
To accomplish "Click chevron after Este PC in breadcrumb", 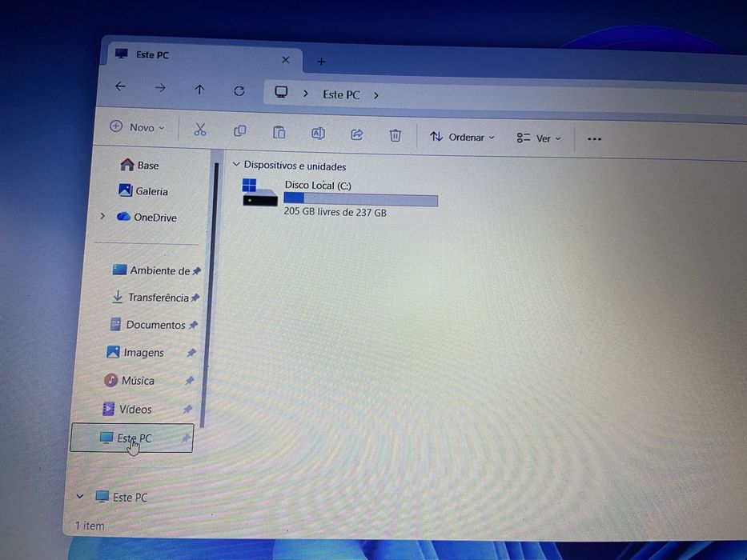I will pyautogui.click(x=376, y=96).
